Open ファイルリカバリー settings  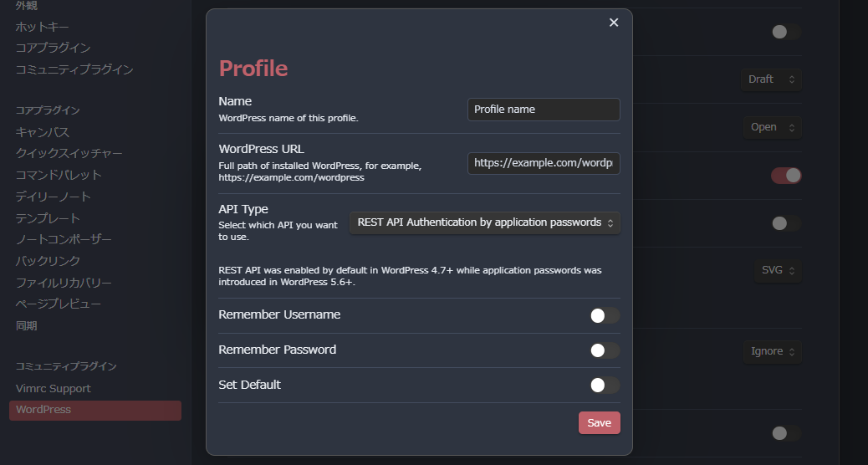64,283
